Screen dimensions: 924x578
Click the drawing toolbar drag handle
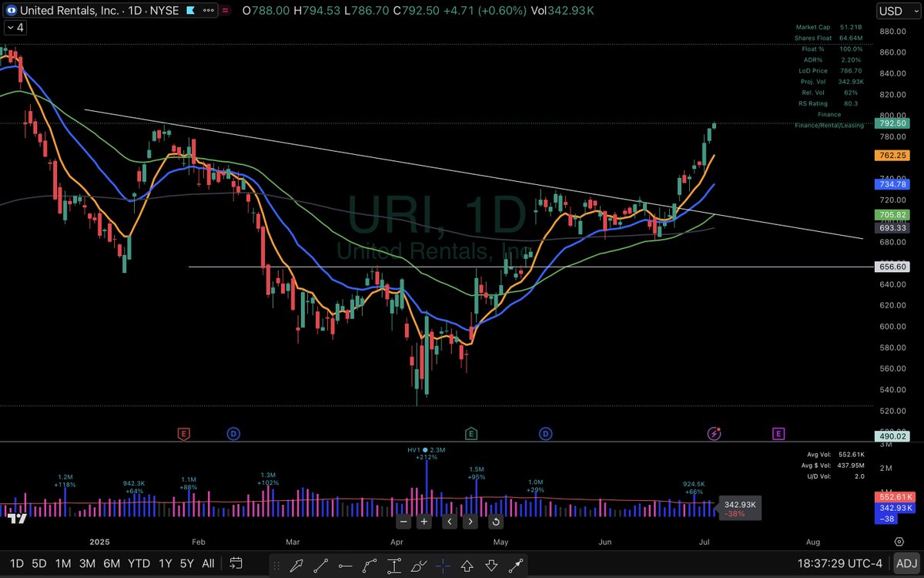click(277, 566)
